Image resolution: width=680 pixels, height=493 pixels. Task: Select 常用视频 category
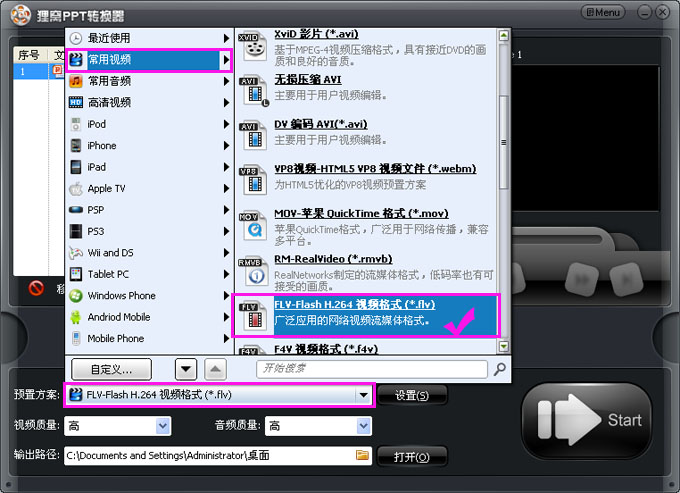point(149,59)
